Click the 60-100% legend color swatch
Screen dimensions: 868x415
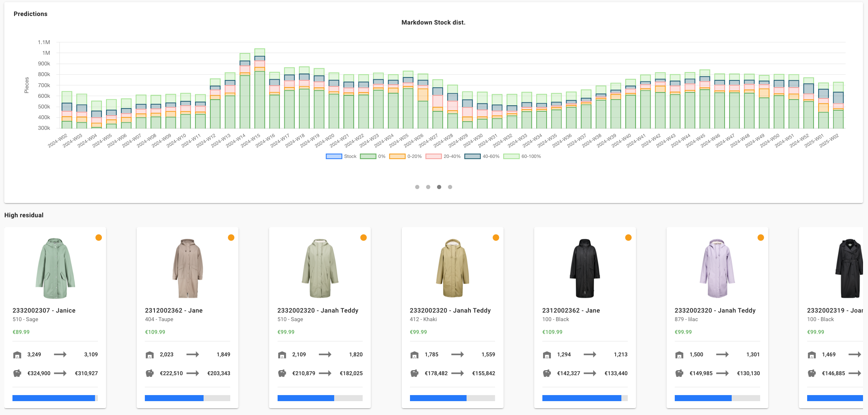[511, 156]
